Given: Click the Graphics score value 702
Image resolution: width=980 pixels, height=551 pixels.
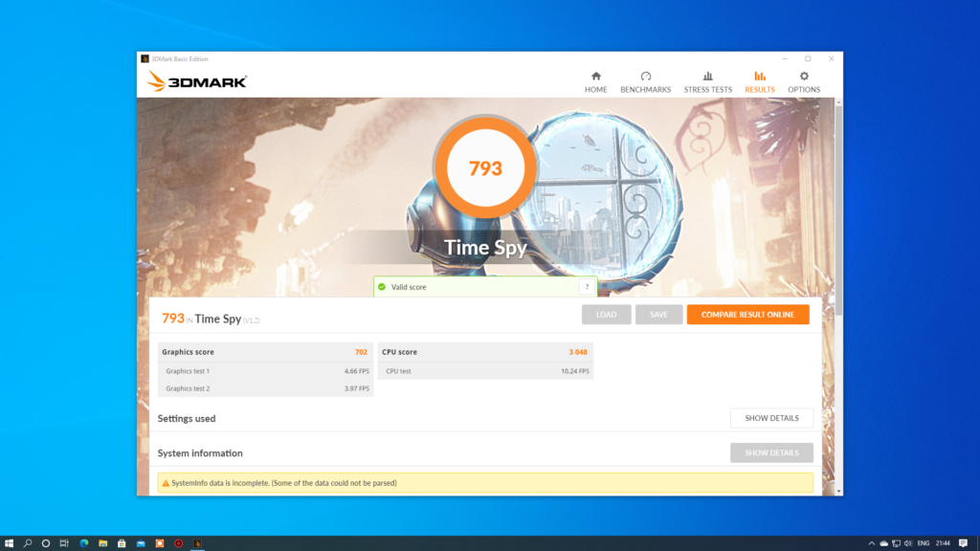Looking at the screenshot, I should click(x=361, y=352).
